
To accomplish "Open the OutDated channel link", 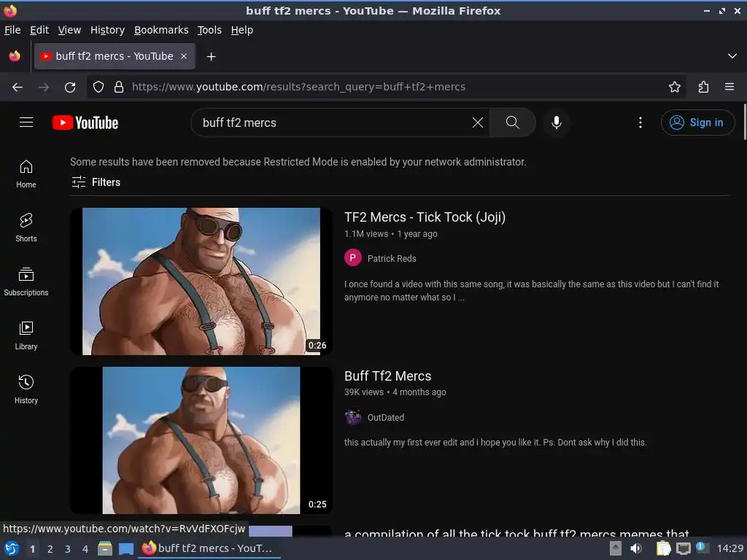I will coord(385,418).
